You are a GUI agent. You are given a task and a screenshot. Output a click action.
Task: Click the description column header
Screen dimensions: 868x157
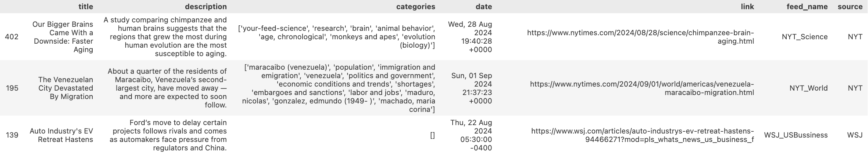[x=205, y=7]
